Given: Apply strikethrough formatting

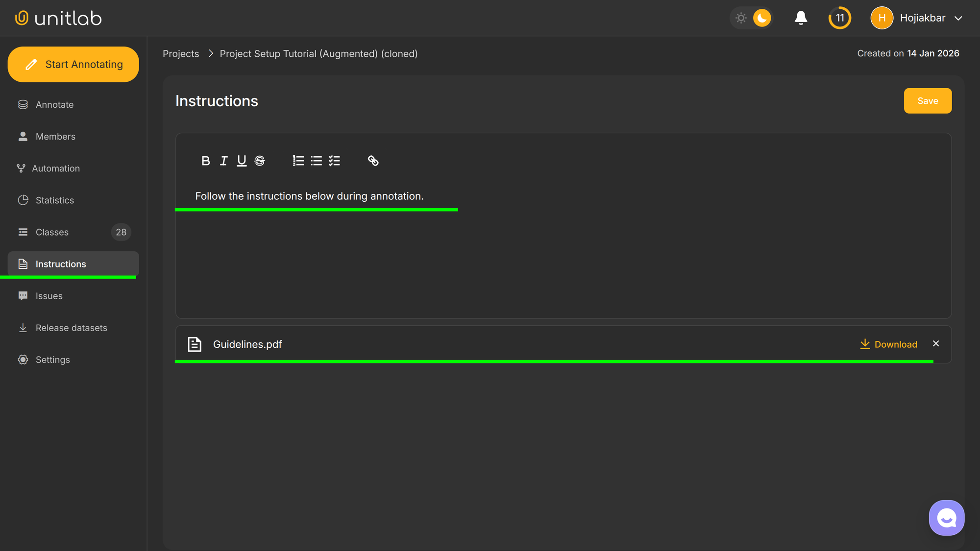Looking at the screenshot, I should click(x=259, y=161).
